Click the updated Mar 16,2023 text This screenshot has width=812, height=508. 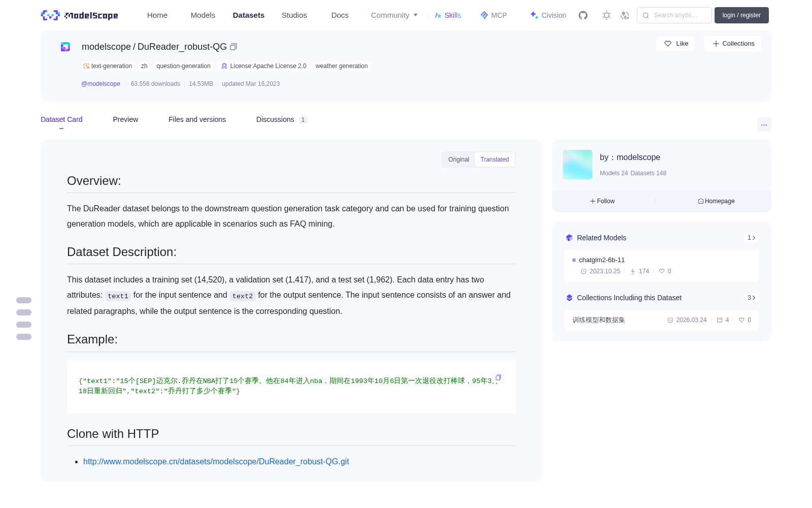251,84
